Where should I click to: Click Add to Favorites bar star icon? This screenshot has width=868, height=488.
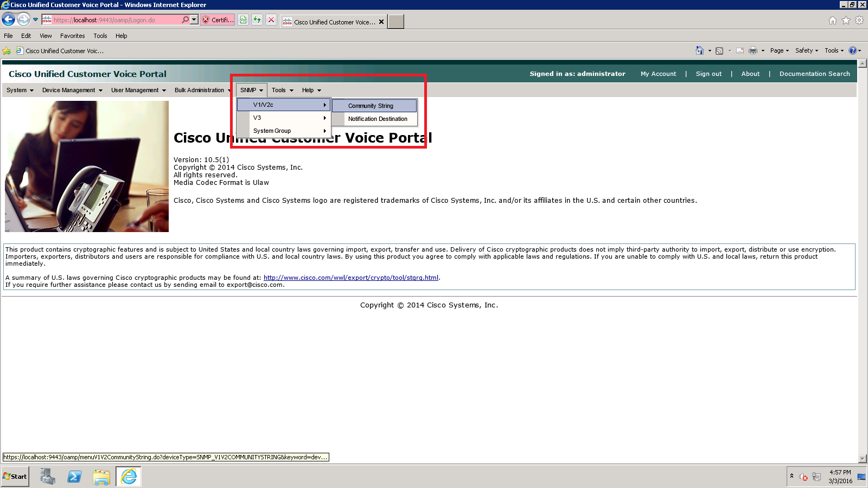pos(7,51)
